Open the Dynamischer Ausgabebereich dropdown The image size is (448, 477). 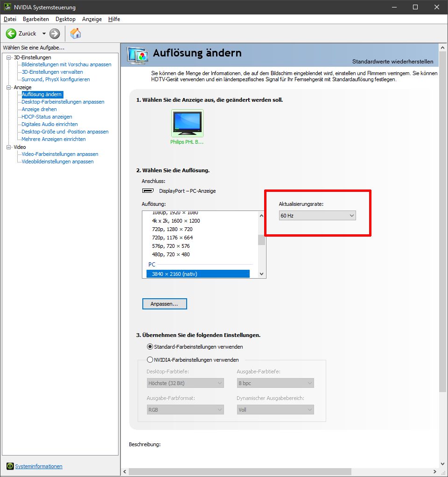(275, 410)
